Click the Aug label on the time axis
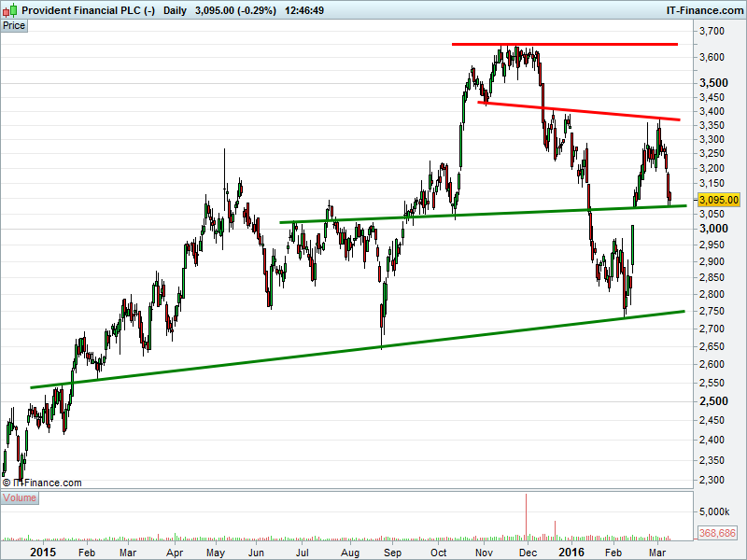The width and height of the screenshot is (747, 560). point(350,553)
